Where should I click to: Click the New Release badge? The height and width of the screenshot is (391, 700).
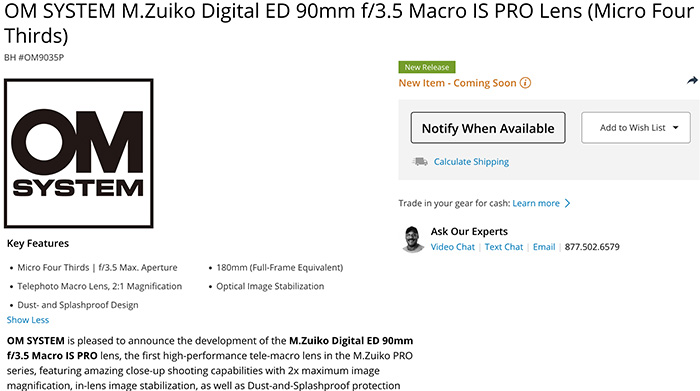(x=427, y=67)
